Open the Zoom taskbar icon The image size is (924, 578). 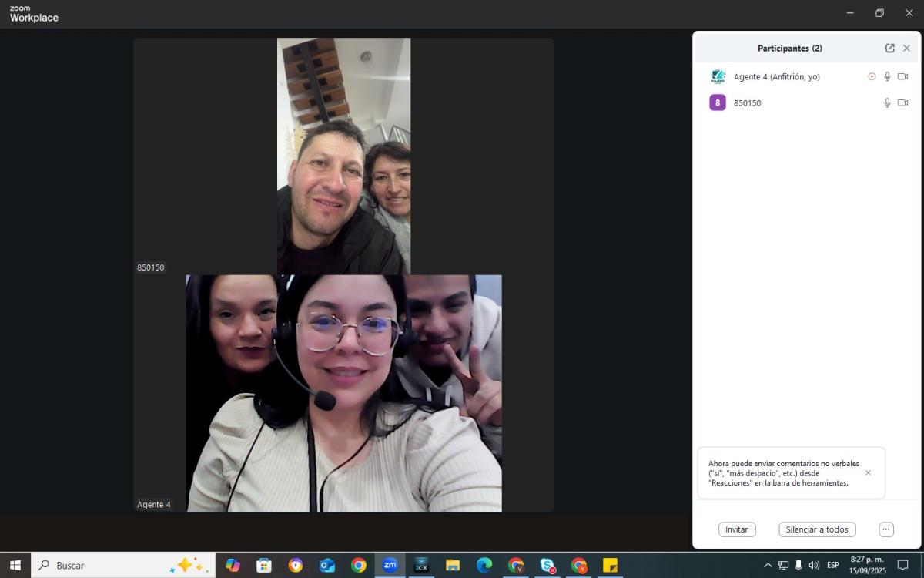(390, 565)
